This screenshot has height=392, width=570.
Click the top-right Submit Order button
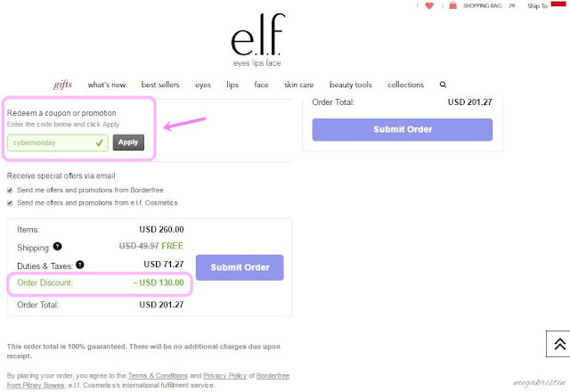click(x=402, y=129)
